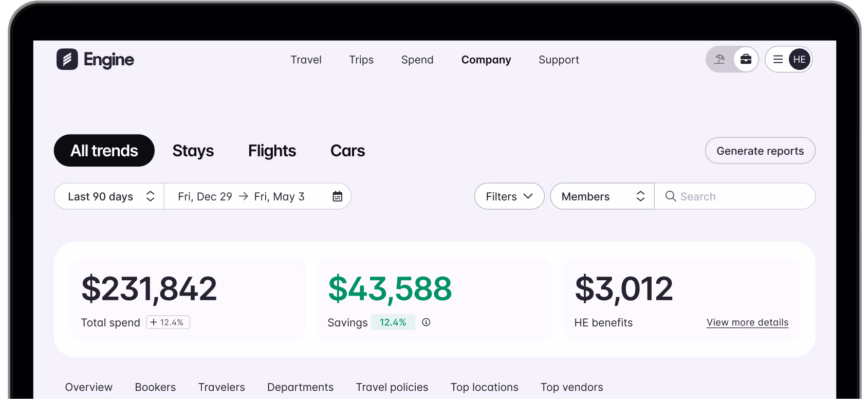Select the beach umbrella leisure travel icon
Image resolution: width=868 pixels, height=399 pixels.
[x=720, y=59]
